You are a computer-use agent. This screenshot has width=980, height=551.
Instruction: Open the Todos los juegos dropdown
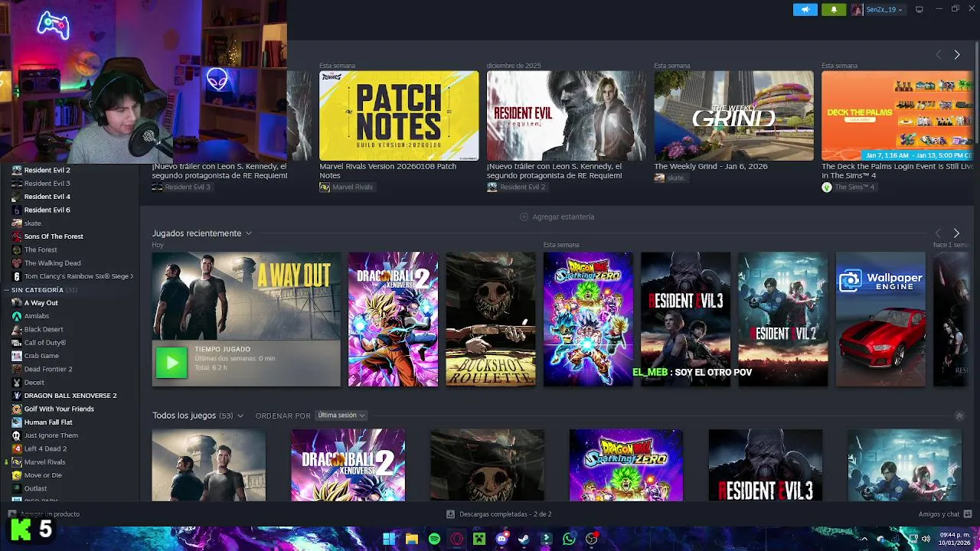tap(240, 416)
